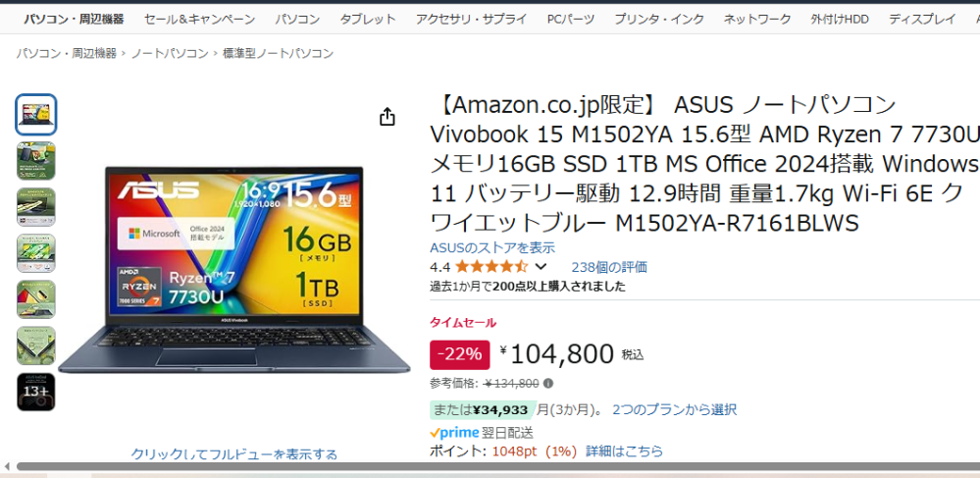Viewport: 980px width, 478px height.
Task: Click the star rating icons
Action: point(491,267)
